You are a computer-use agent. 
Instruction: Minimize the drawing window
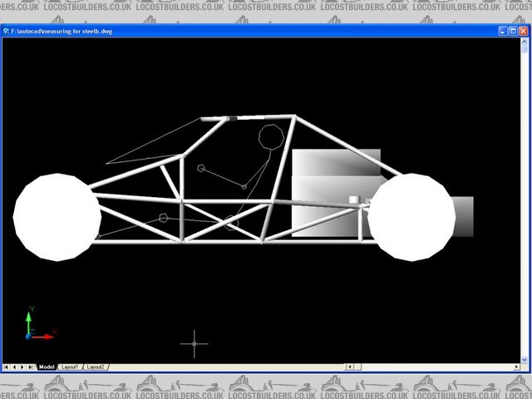coord(503,31)
